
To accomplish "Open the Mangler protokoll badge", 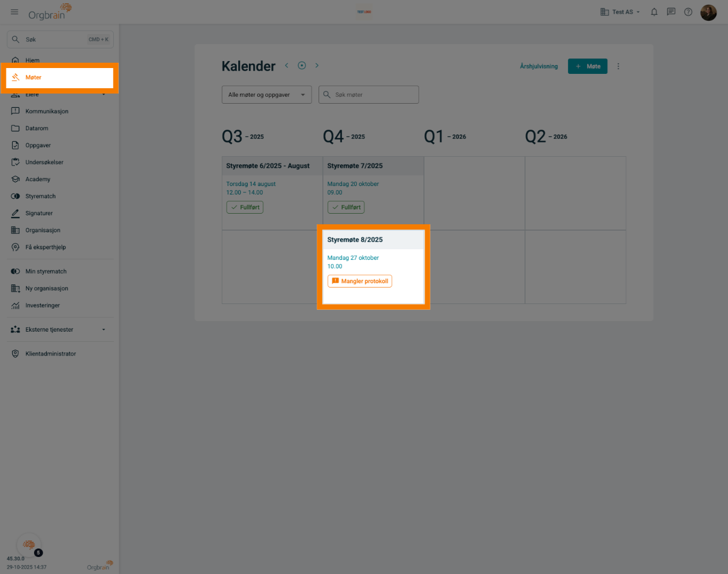I will 359,281.
